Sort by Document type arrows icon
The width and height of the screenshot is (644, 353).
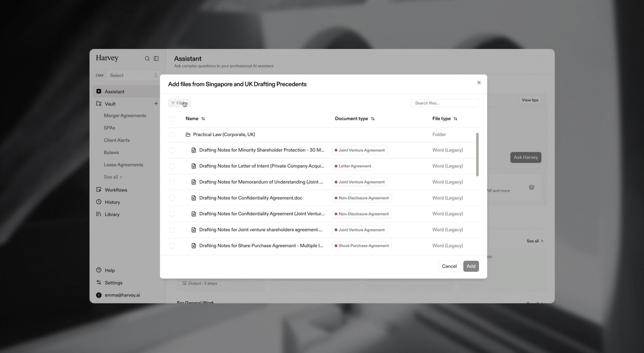(373, 119)
